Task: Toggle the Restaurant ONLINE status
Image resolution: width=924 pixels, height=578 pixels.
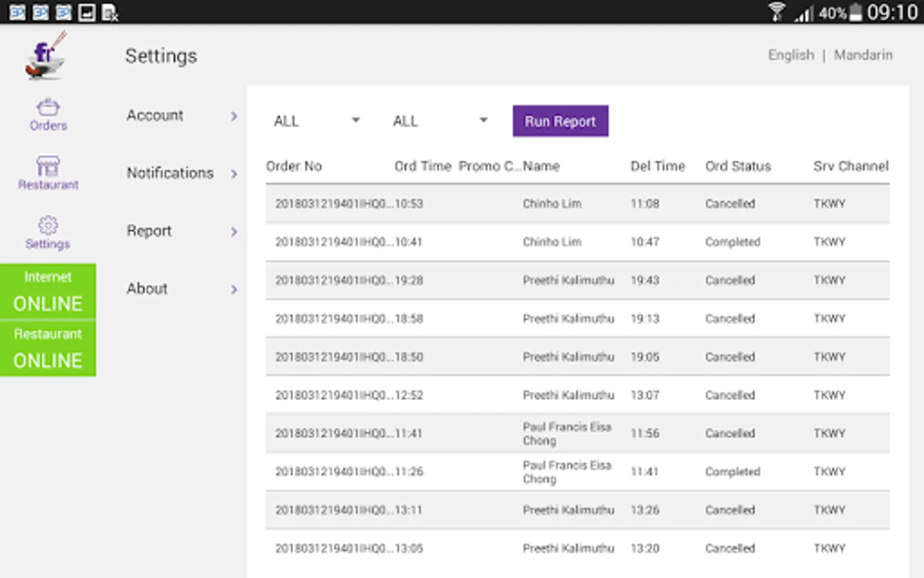Action: [48, 349]
